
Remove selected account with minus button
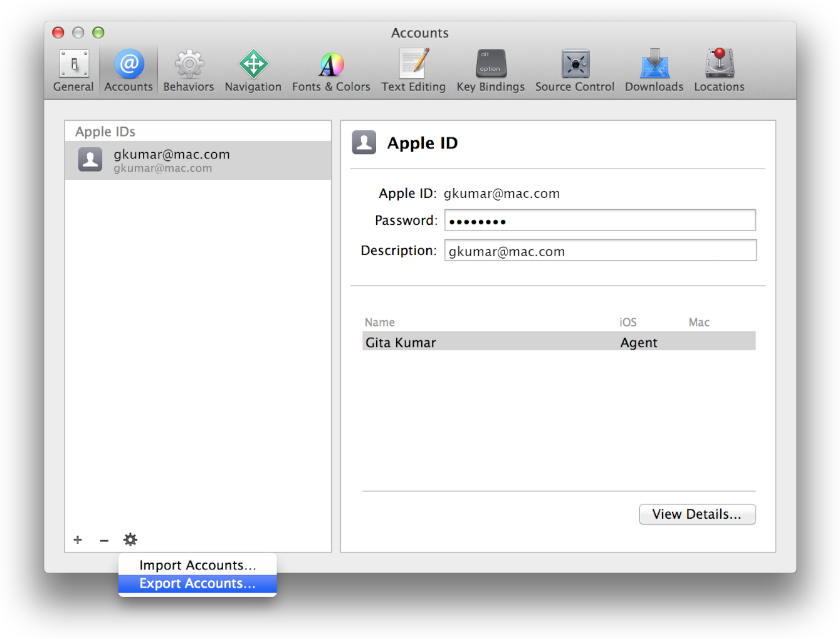tap(104, 539)
